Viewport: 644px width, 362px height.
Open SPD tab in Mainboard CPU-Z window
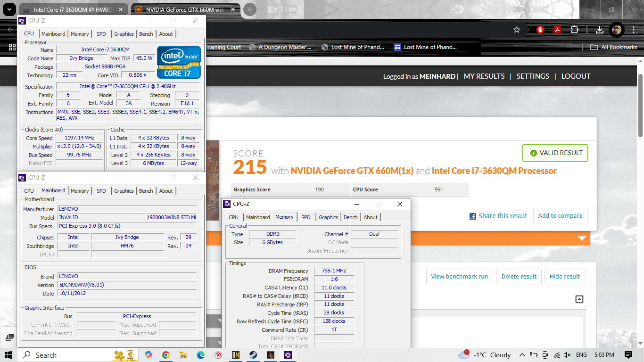coord(101,191)
